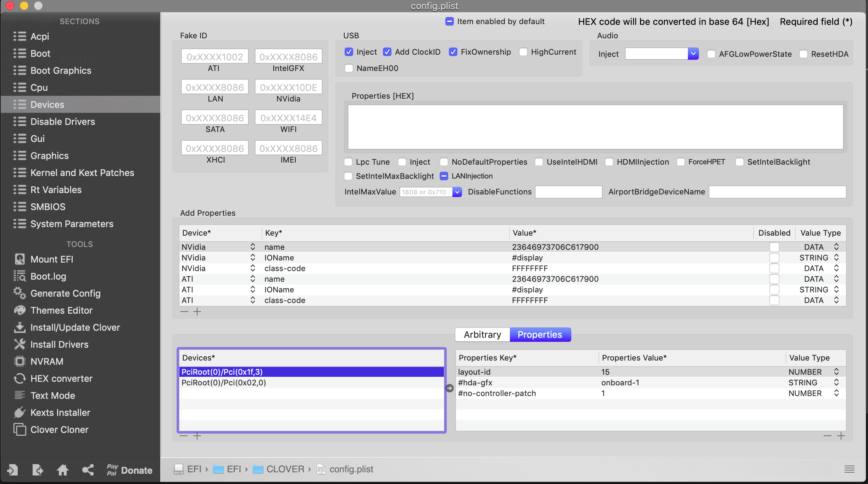
Task: Click the home icon in bottom bar
Action: (x=63, y=470)
